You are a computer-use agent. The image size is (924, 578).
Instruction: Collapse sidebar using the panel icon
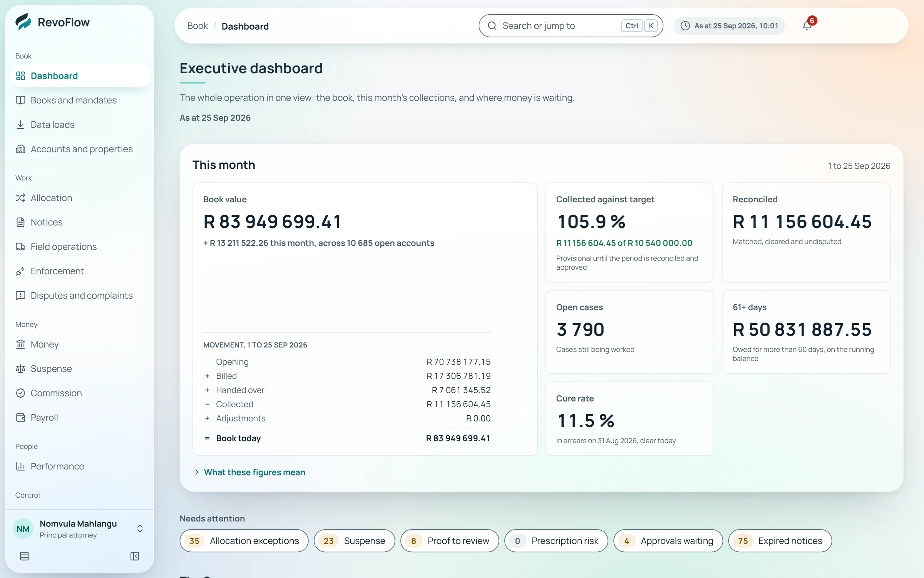click(135, 556)
